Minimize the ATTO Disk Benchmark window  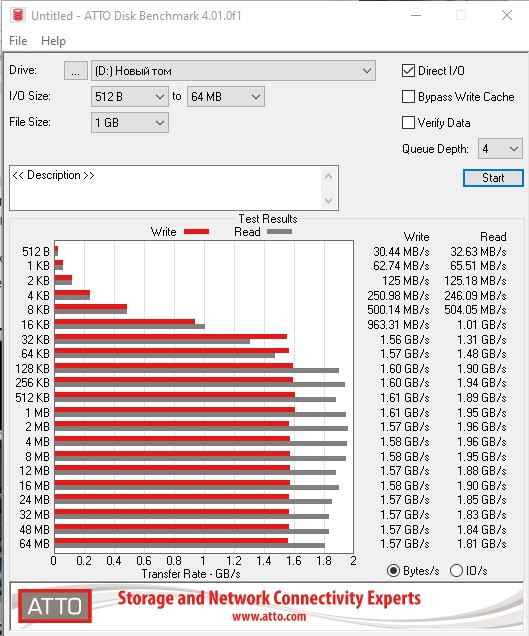point(416,15)
